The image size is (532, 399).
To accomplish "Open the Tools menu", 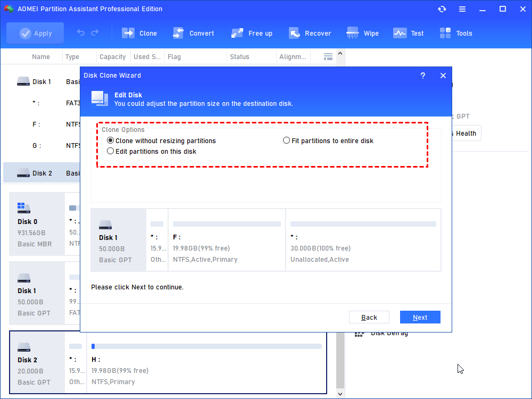I will point(456,33).
